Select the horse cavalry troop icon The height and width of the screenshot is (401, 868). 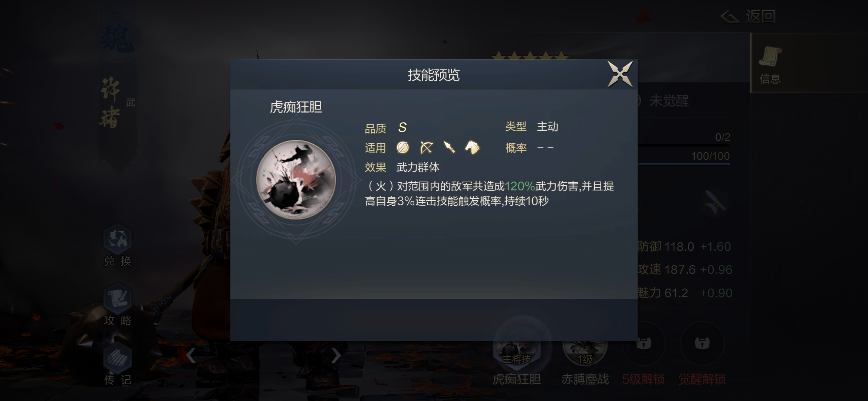click(472, 147)
